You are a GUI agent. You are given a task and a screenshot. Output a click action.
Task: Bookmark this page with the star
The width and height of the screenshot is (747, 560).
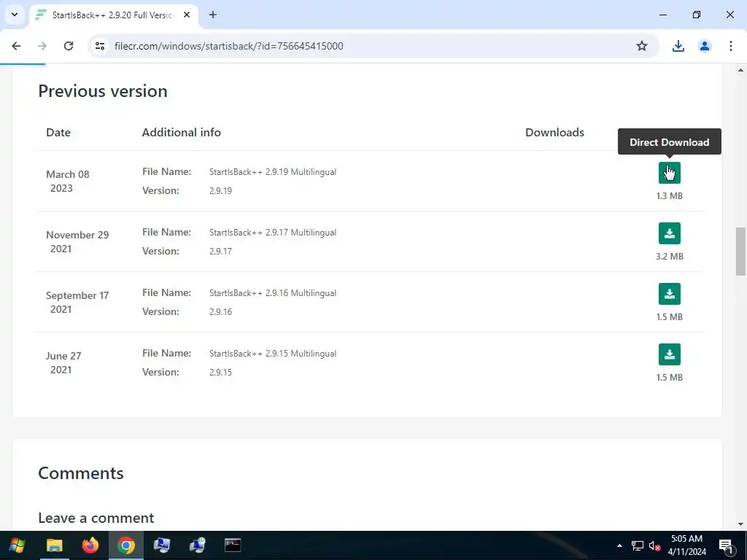pos(642,46)
